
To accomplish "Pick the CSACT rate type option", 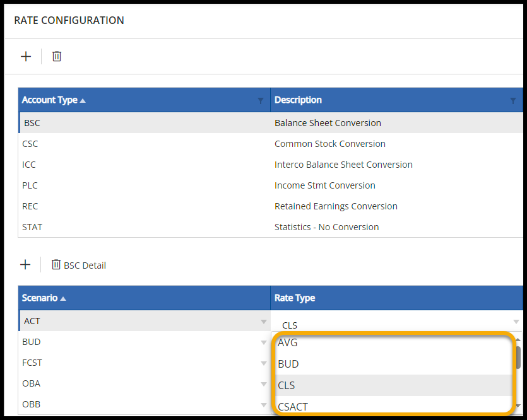I will click(293, 406).
